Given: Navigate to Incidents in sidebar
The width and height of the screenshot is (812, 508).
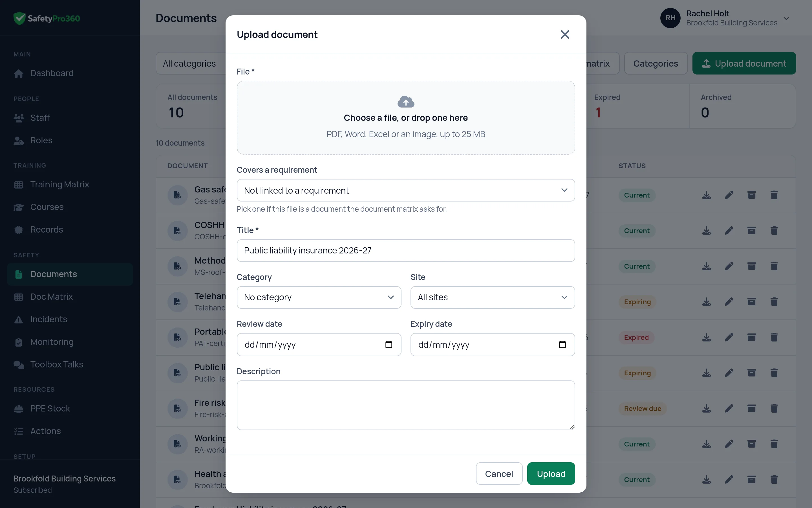Looking at the screenshot, I should point(70,319).
